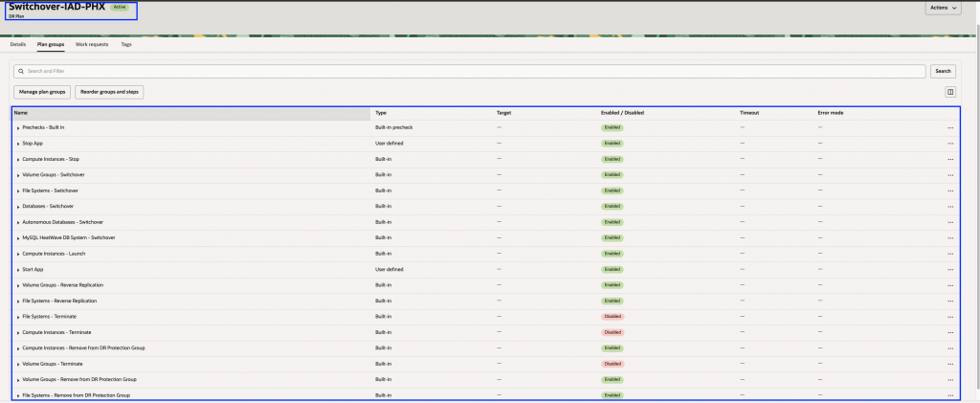This screenshot has height=403, width=980.
Task: Open actions menu for File Systems - Switchover
Action: coord(950,190)
